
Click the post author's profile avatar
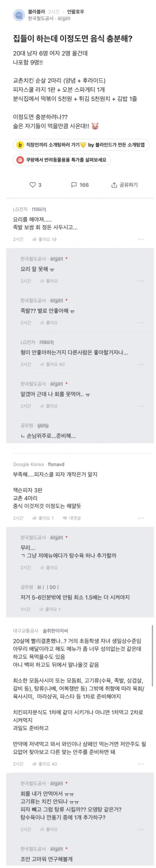(19, 15)
